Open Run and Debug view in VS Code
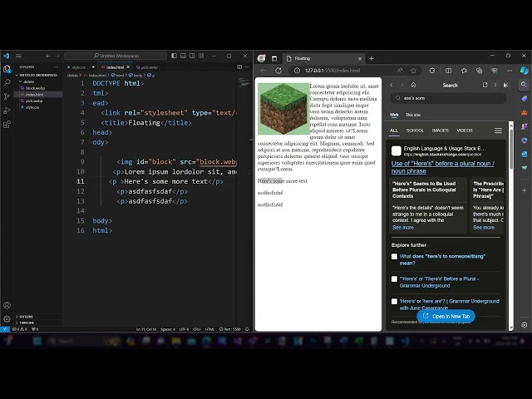532x399 pixels. tap(7, 111)
